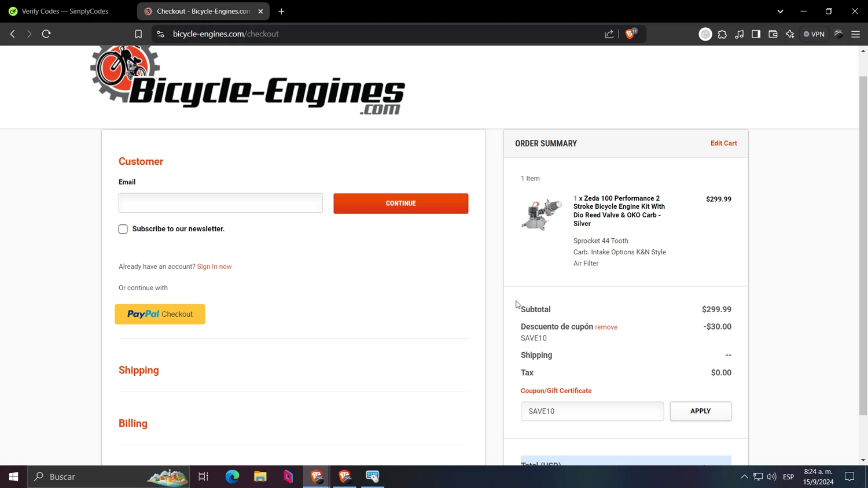Image resolution: width=868 pixels, height=488 pixels.
Task: Remove the SAVE10 coupon discount
Action: coord(606,327)
